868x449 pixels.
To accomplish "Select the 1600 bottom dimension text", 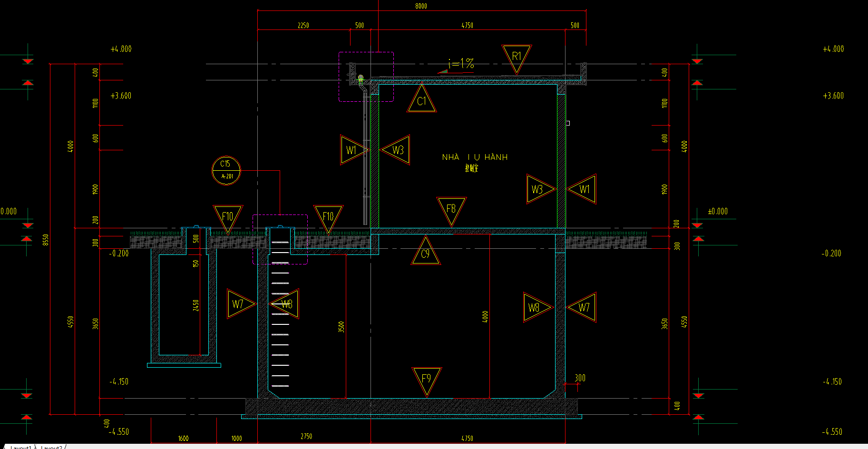I will (x=183, y=439).
